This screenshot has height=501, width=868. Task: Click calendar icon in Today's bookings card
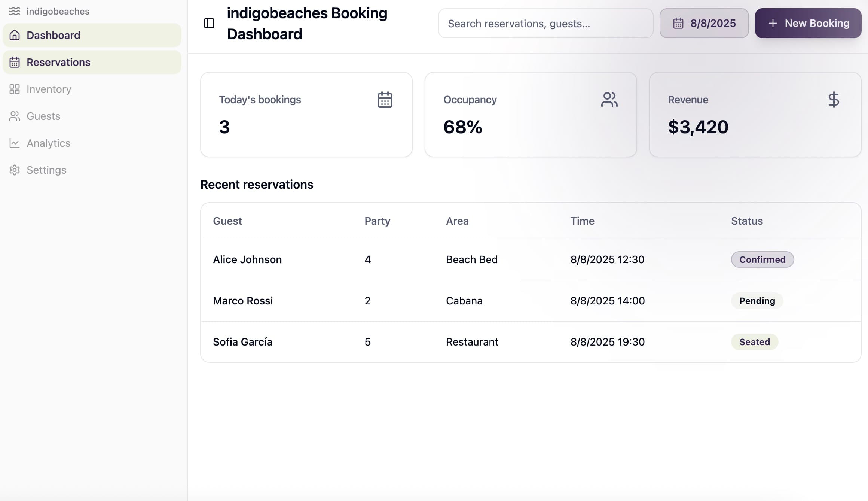coord(385,100)
